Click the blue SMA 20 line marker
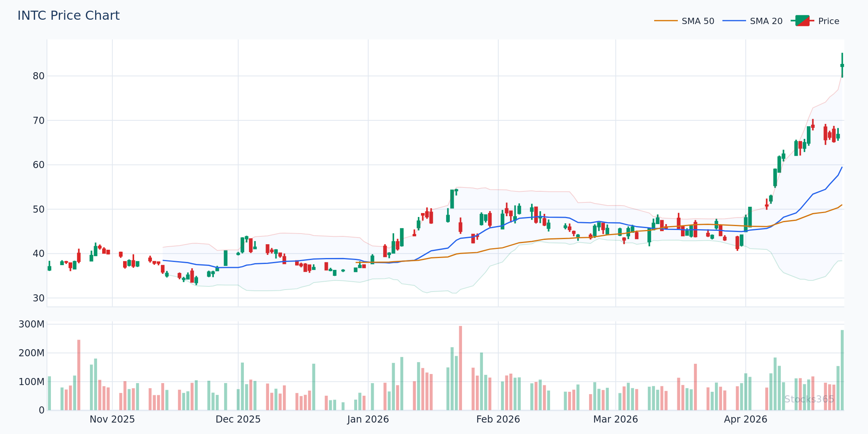This screenshot has height=434, width=868. point(735,21)
